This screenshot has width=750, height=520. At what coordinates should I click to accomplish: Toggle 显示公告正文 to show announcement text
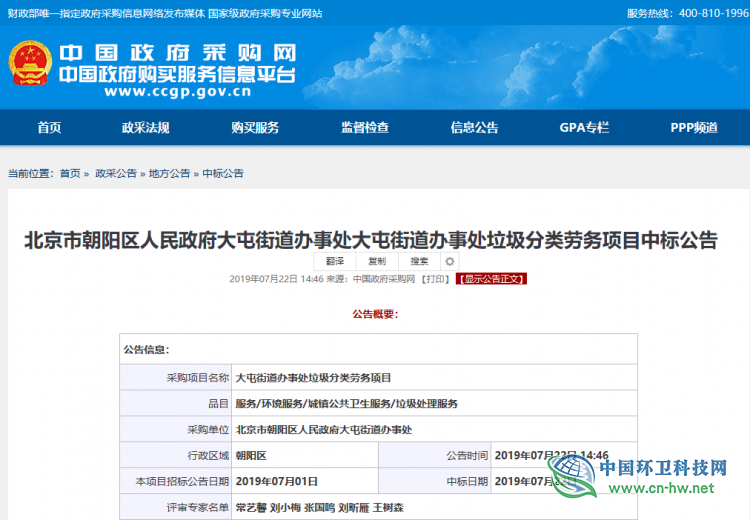pos(491,279)
